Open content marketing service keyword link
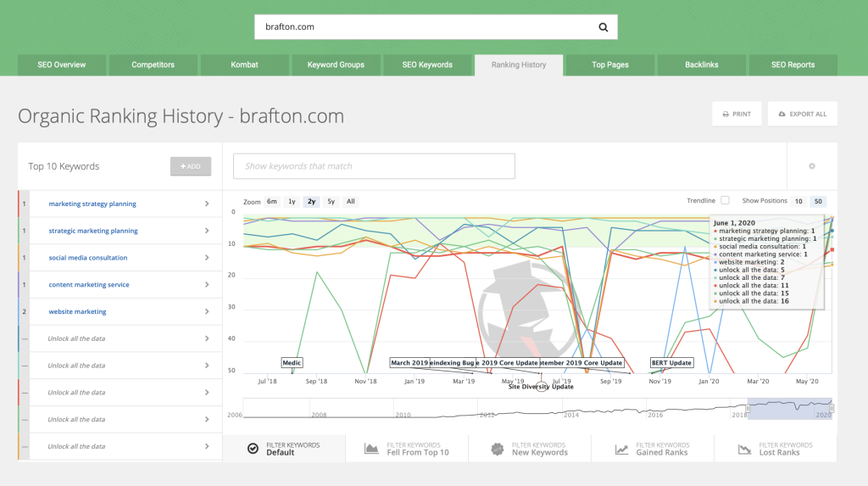The image size is (868, 486). tap(88, 285)
